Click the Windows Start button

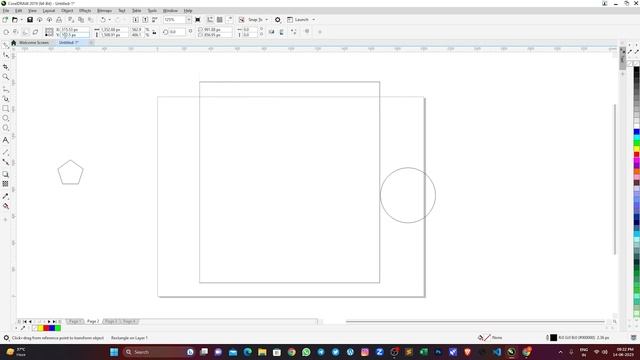click(114, 352)
